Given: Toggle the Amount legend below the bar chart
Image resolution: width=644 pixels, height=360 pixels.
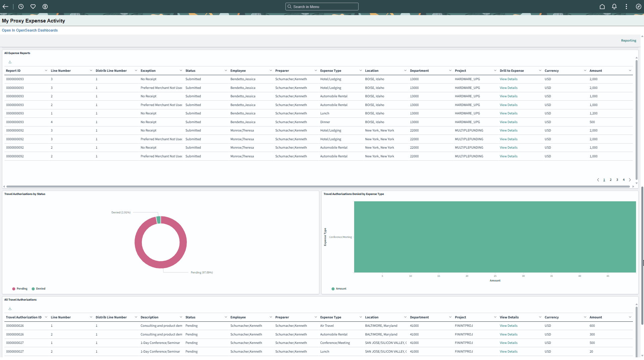Looking at the screenshot, I should click(338, 289).
